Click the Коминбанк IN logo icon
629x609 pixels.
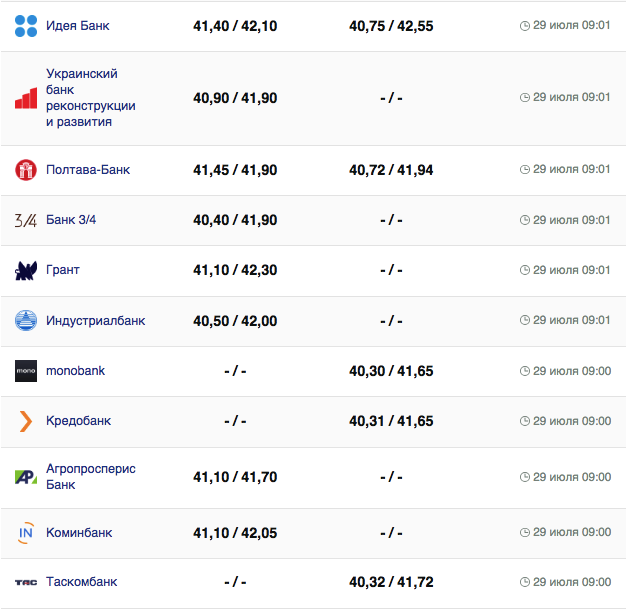(26, 533)
